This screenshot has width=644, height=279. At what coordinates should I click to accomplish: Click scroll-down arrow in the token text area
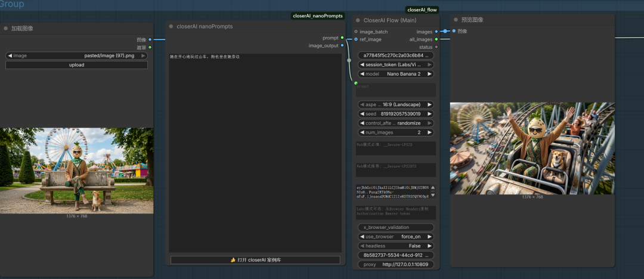coord(433,195)
